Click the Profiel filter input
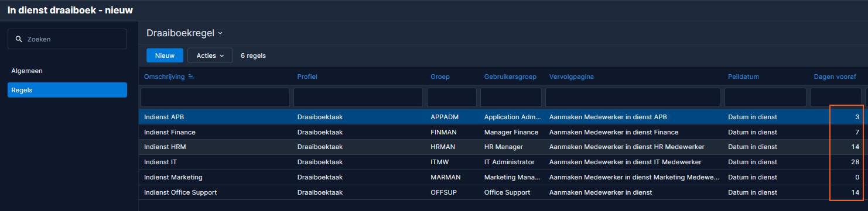The image size is (868, 211). [358, 97]
